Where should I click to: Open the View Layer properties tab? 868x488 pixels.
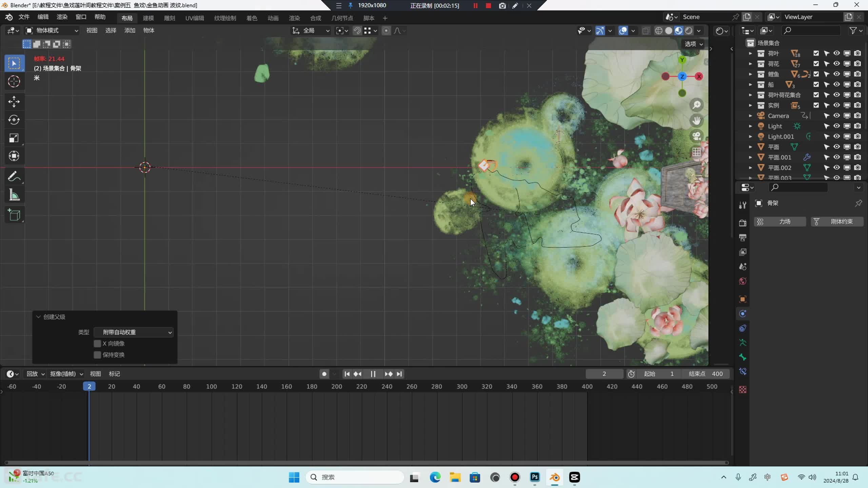click(x=743, y=252)
